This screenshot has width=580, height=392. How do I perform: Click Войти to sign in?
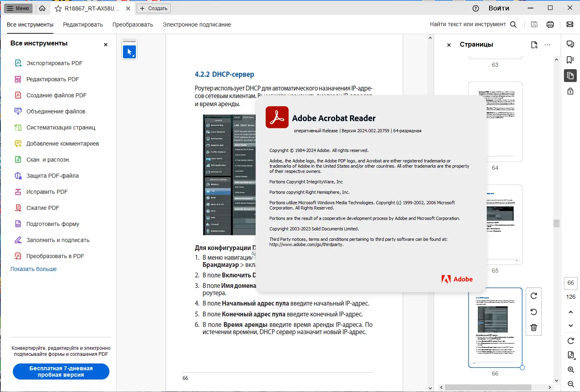(499, 8)
